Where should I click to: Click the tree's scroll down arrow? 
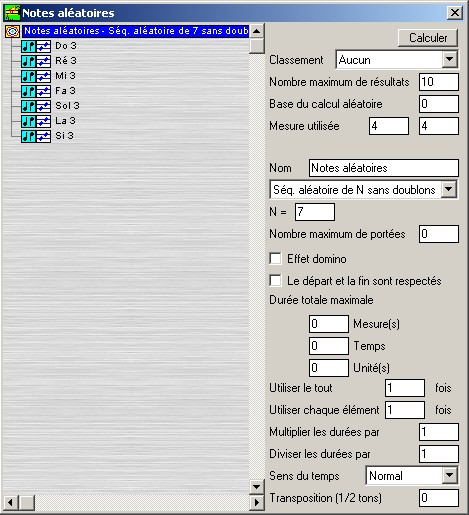(x=257, y=487)
